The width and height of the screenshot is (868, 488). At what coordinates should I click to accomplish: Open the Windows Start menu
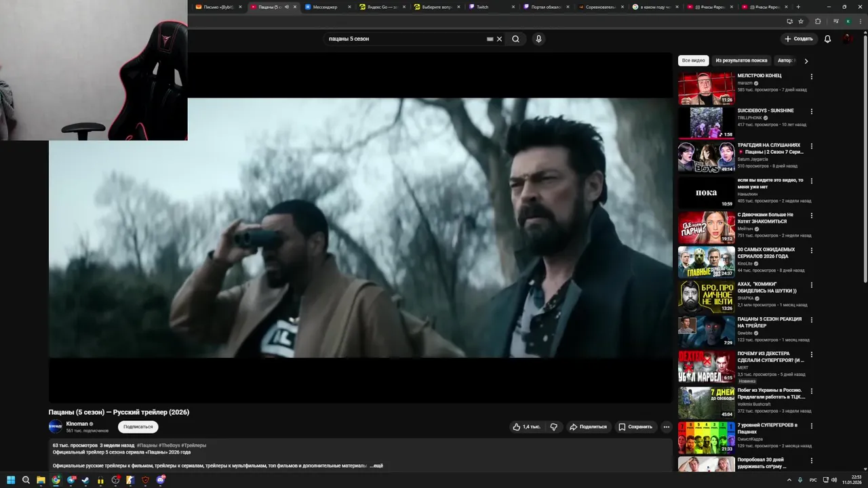11,480
